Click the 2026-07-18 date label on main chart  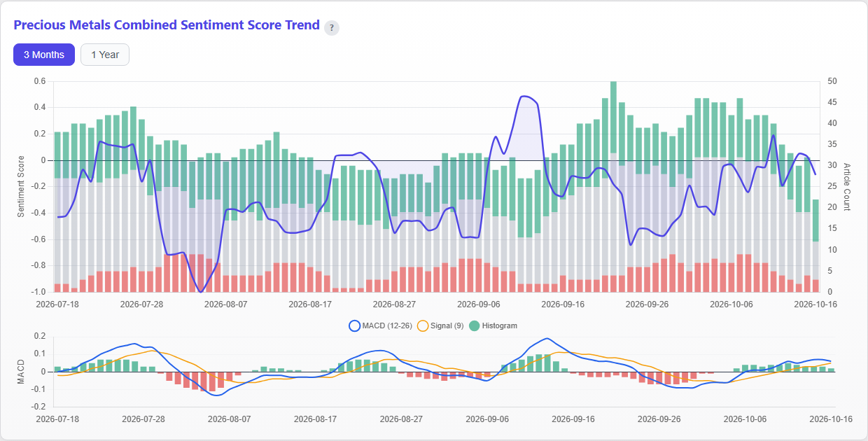click(57, 304)
